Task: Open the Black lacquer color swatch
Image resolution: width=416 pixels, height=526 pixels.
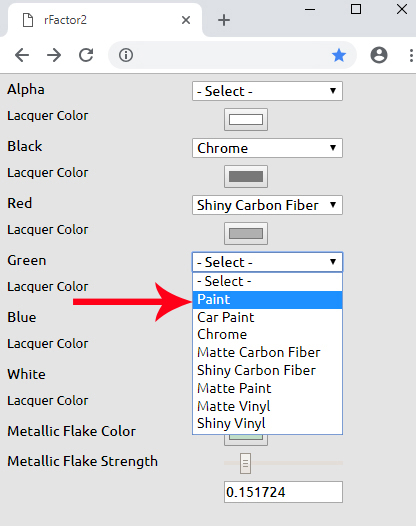Action: tap(246, 176)
